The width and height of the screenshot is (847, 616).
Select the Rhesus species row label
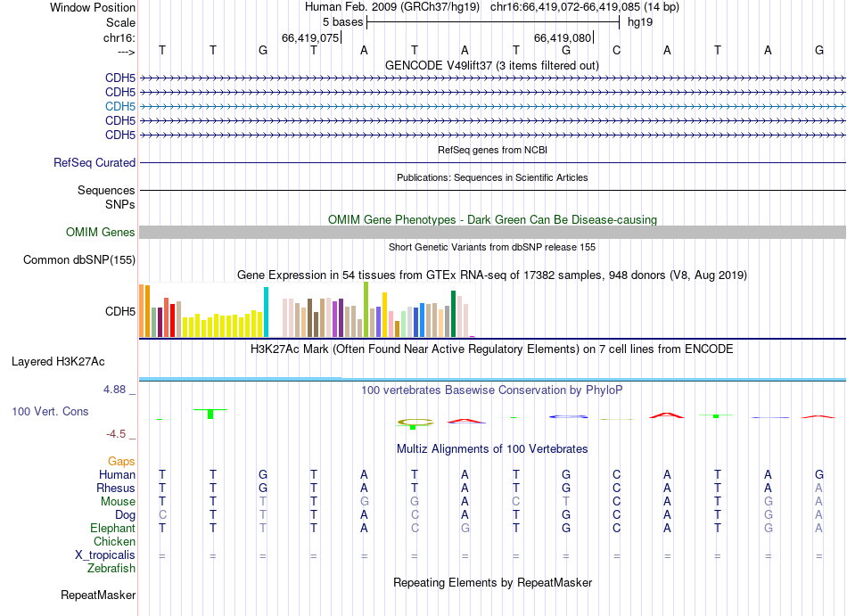116,488
